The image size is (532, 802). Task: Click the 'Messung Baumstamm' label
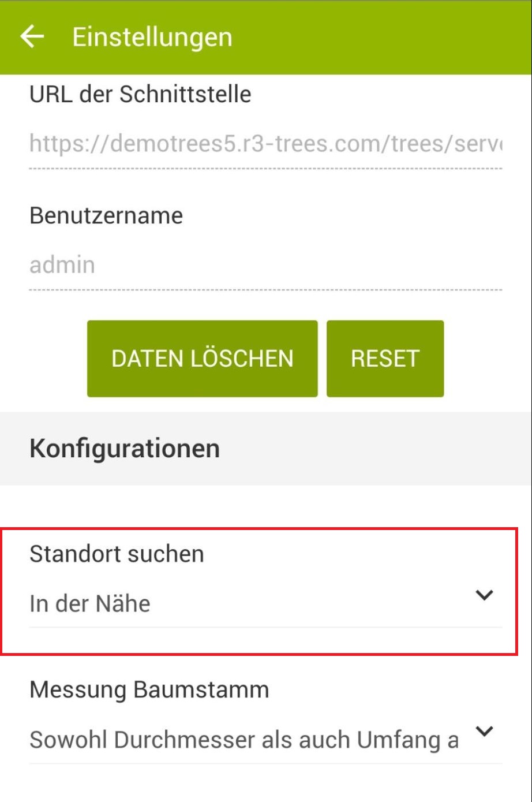pos(149,689)
